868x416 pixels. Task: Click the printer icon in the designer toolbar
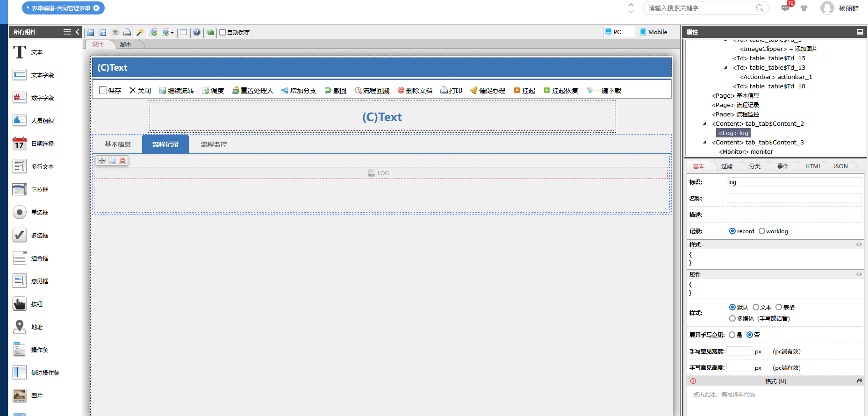[x=127, y=32]
